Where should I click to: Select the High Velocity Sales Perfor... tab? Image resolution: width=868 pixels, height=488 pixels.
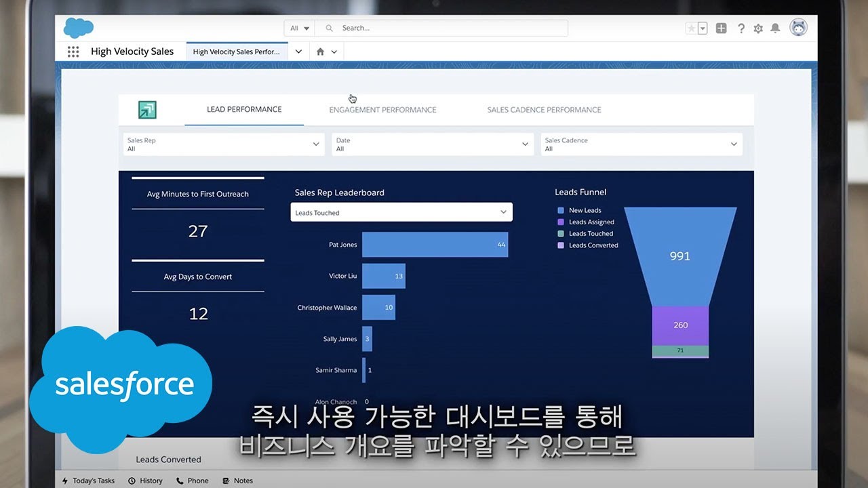(x=237, y=52)
